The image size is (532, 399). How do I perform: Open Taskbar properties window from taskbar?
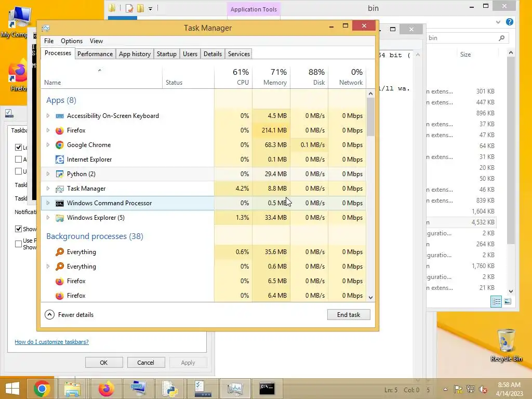[203, 389]
